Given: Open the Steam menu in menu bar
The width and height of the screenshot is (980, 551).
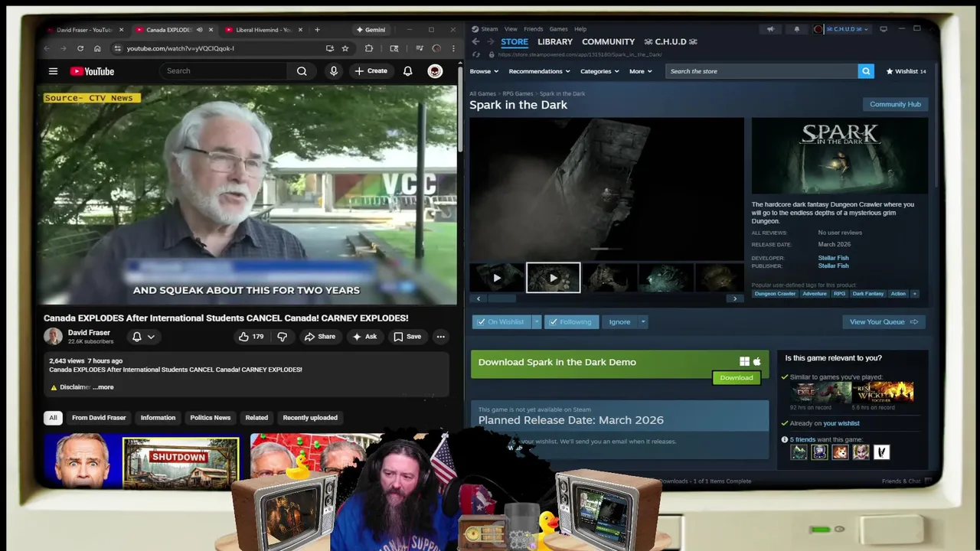Looking at the screenshot, I should pos(489,29).
